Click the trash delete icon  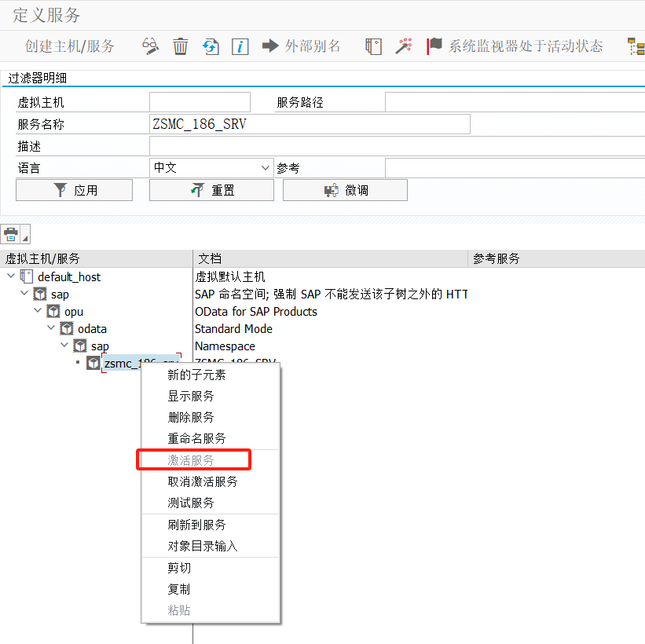tap(180, 46)
